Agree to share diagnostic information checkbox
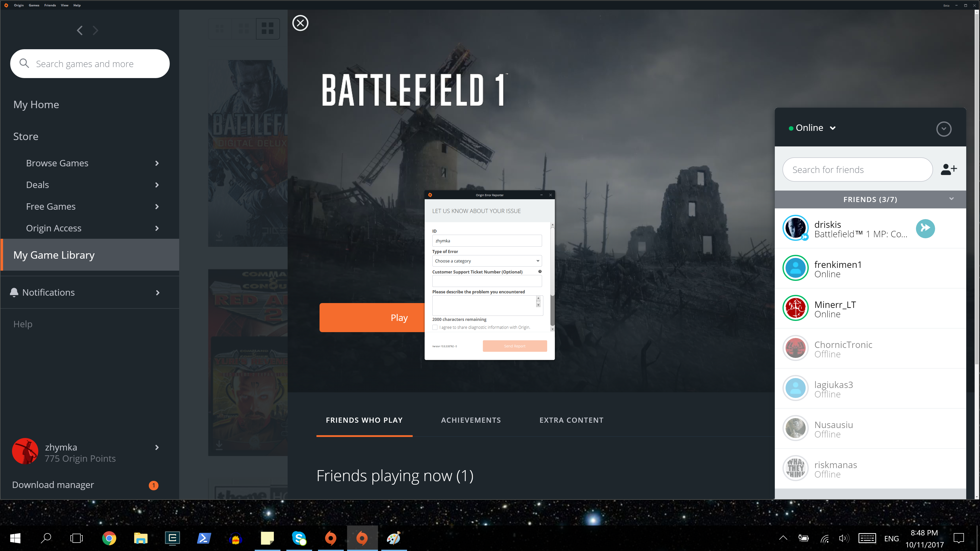 (435, 327)
